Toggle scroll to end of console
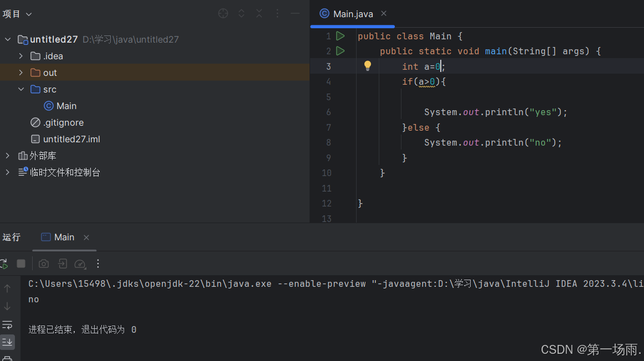The height and width of the screenshot is (361, 644). pos(7,342)
